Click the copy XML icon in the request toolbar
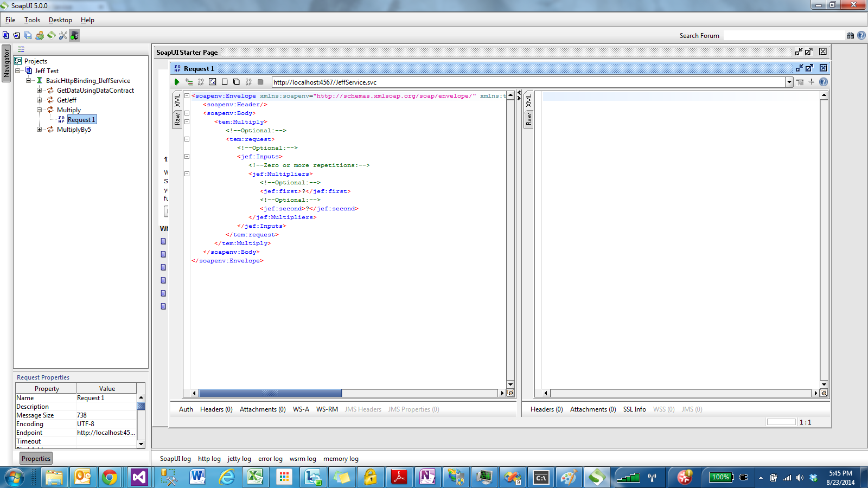 point(237,82)
